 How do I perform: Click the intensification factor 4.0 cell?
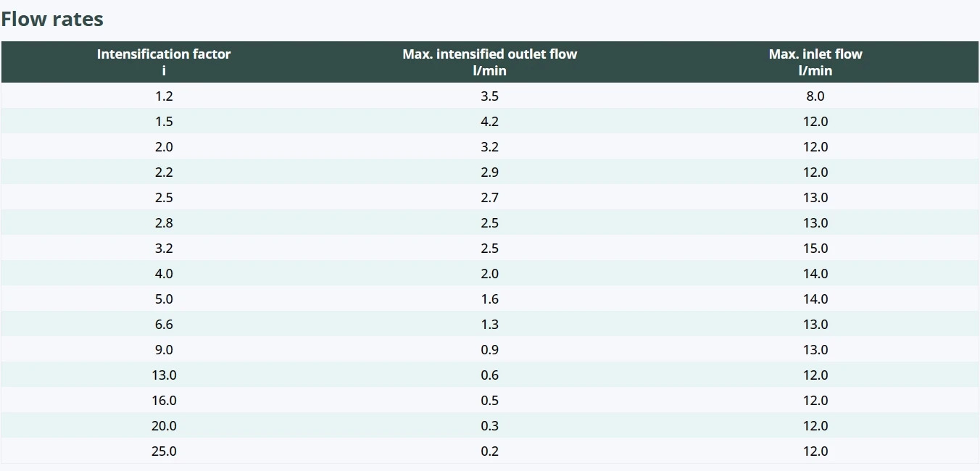164,274
